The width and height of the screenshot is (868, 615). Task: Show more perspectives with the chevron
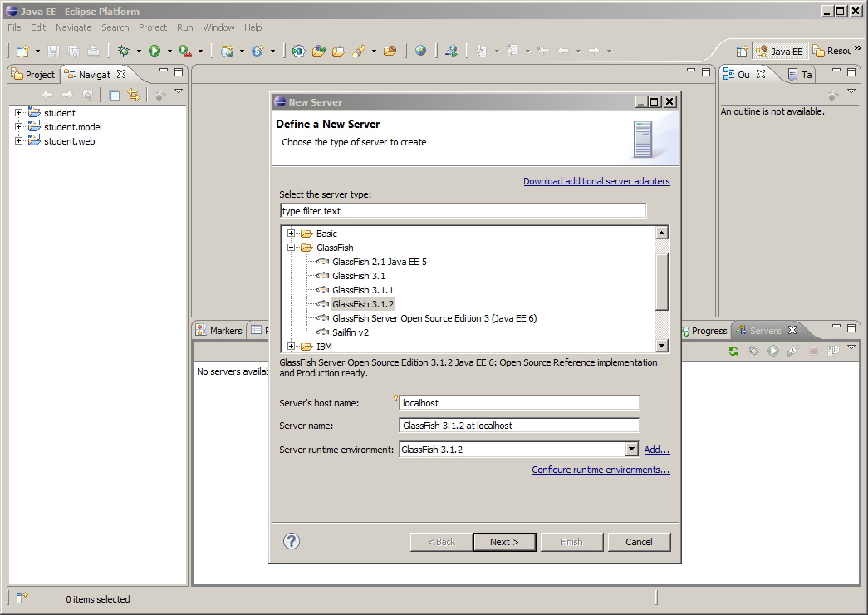(858, 48)
